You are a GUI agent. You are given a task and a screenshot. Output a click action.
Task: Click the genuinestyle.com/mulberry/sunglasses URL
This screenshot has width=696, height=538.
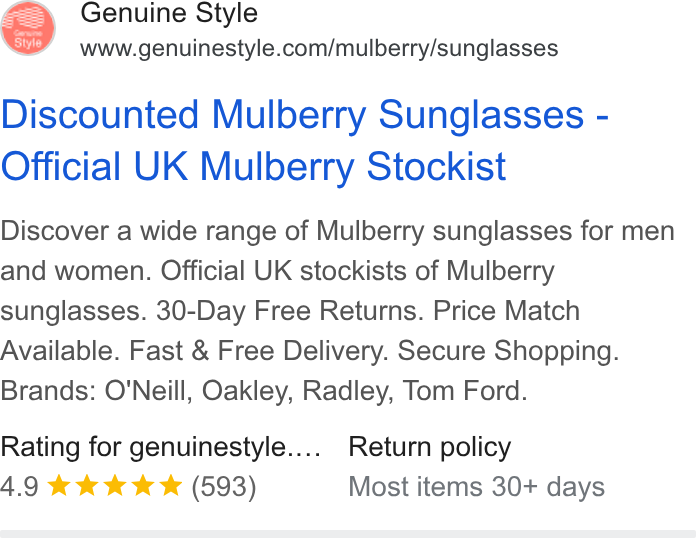[319, 48]
